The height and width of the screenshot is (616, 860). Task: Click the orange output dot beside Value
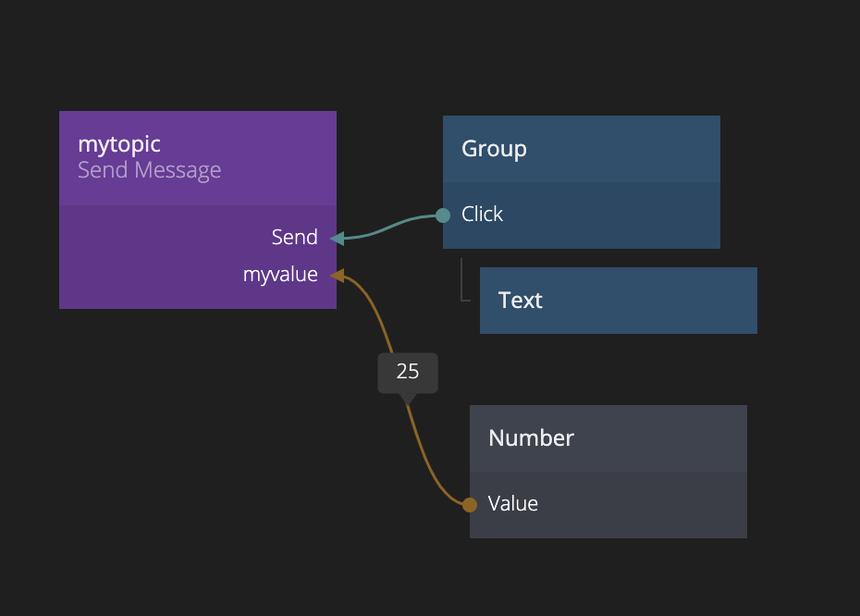470,504
